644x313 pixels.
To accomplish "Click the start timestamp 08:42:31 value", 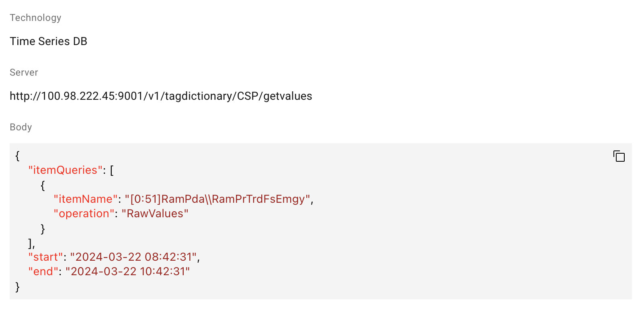I will tap(133, 257).
